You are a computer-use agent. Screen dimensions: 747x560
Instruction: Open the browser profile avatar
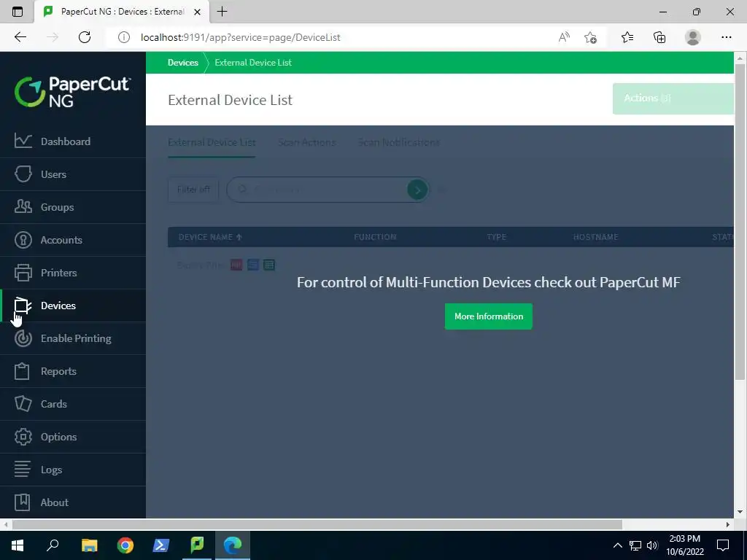pos(693,37)
